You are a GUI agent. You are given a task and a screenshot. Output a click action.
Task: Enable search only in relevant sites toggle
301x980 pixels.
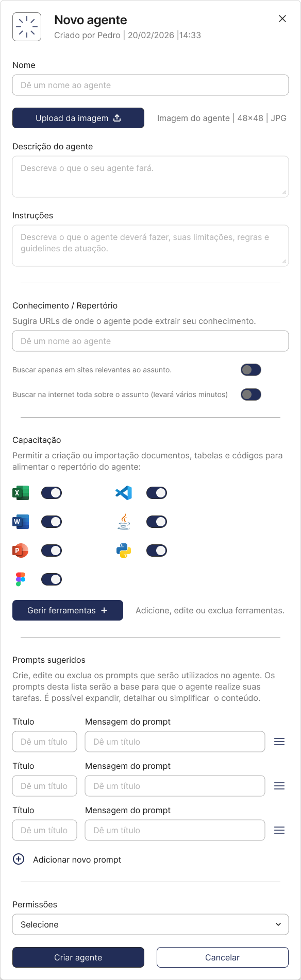(251, 370)
